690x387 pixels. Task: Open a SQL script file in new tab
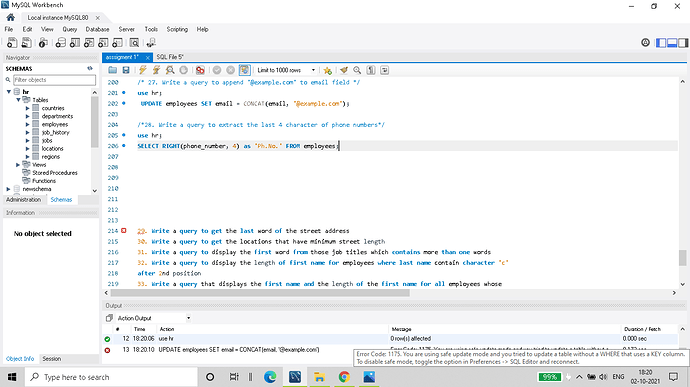pyautogui.click(x=26, y=43)
